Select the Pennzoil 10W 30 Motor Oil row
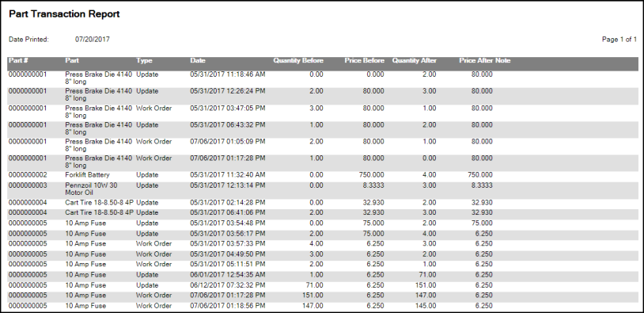This screenshot has width=644, height=313. pyautogui.click(x=323, y=189)
